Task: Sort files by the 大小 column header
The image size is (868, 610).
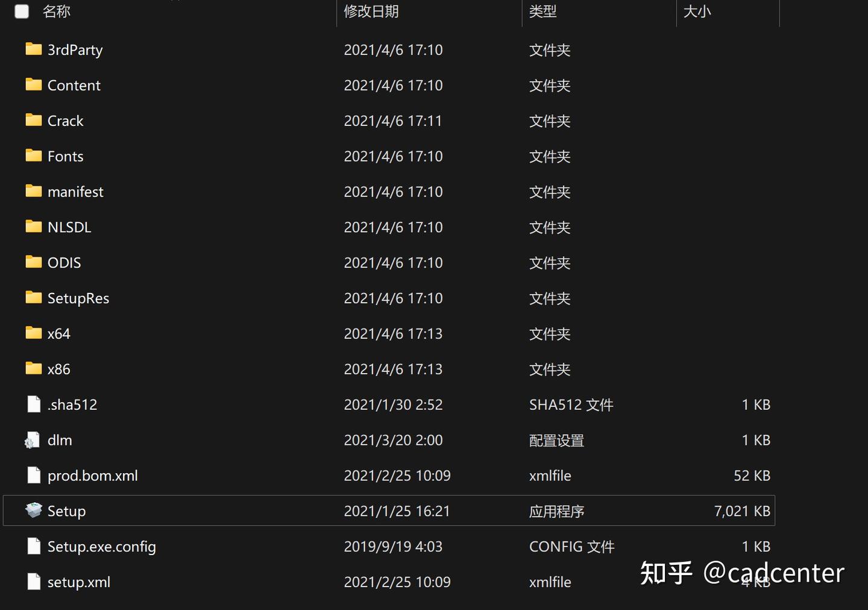Action: click(697, 11)
